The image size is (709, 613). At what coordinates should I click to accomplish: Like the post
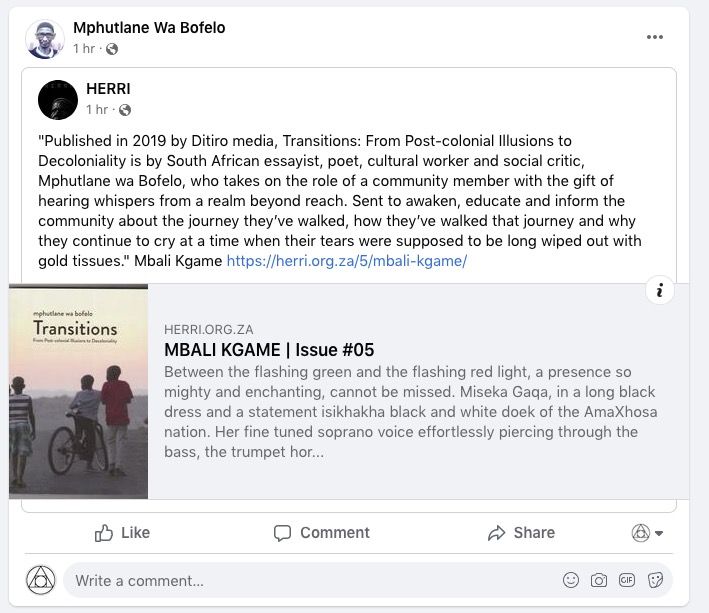click(122, 533)
